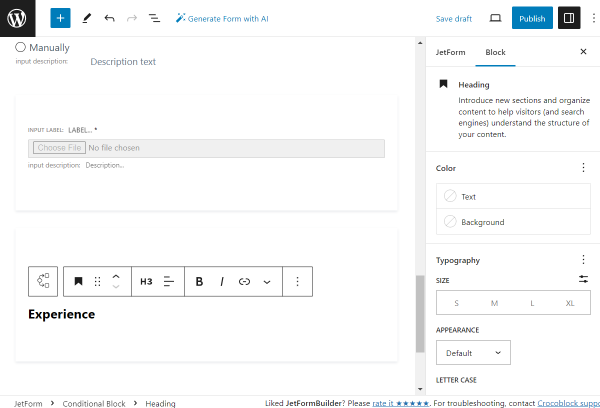The height and width of the screenshot is (408, 600).
Task: Edit the Description text field
Action: point(123,62)
